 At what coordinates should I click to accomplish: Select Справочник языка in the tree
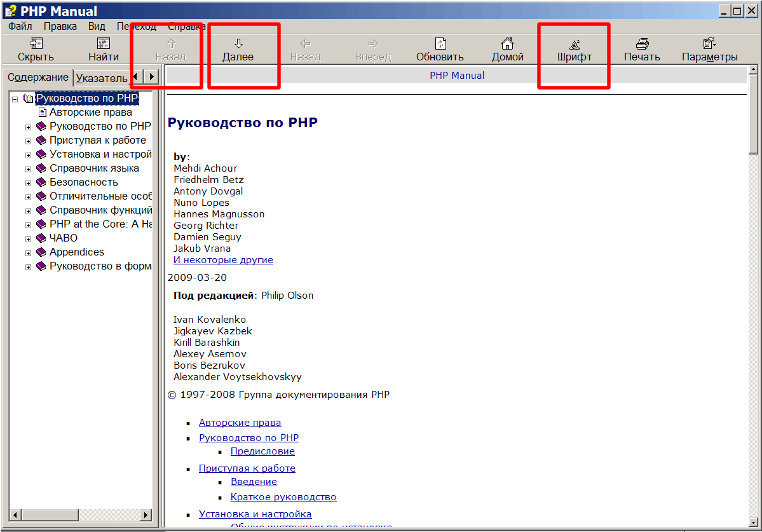(x=94, y=168)
